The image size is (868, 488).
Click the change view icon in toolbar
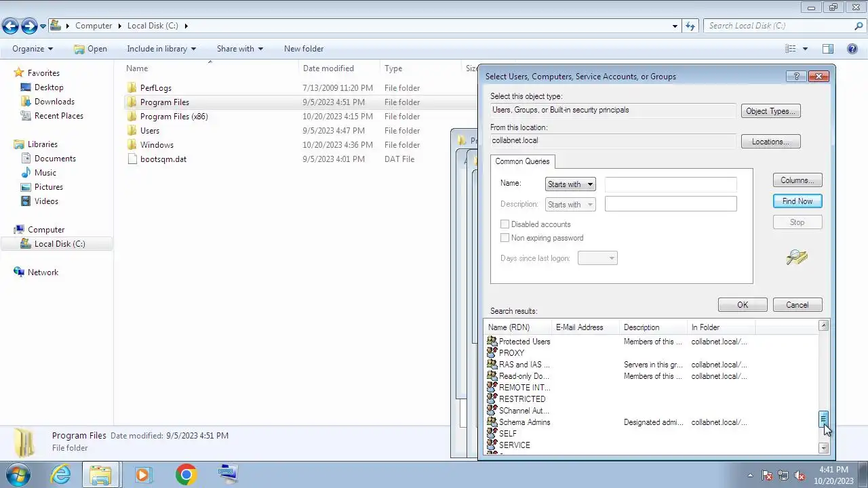pos(790,49)
